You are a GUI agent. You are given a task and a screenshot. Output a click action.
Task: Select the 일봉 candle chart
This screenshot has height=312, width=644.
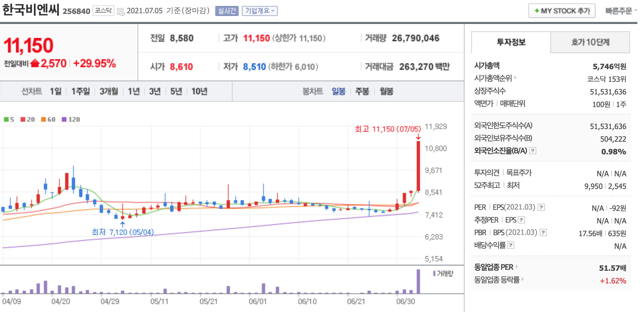(339, 91)
